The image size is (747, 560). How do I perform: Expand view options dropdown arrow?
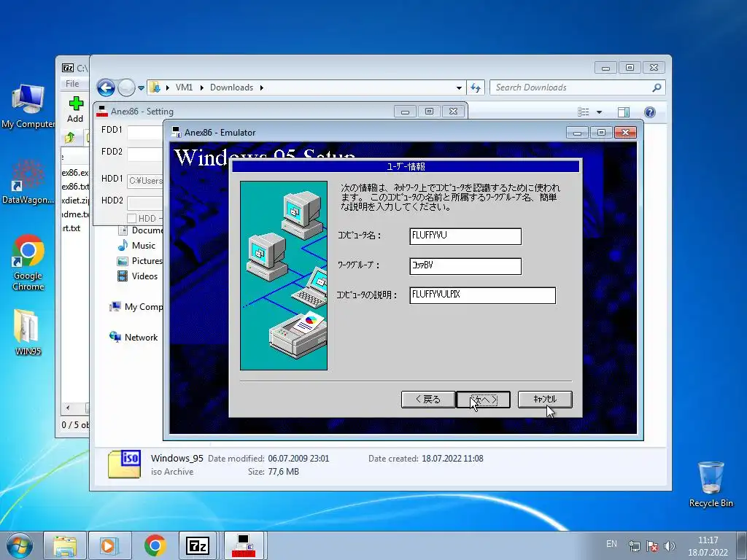(x=600, y=112)
